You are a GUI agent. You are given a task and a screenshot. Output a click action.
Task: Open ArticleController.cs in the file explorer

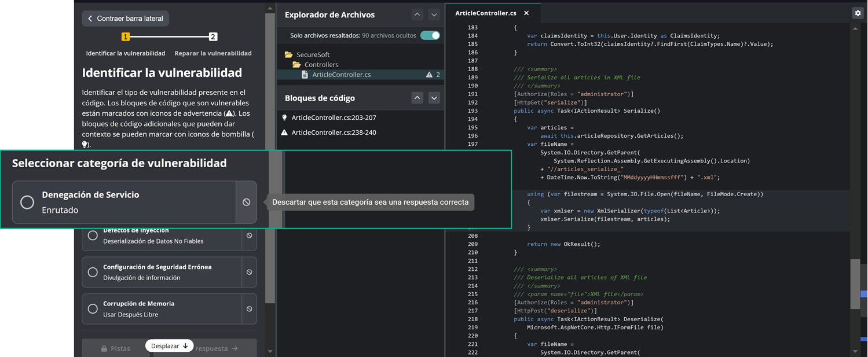341,75
